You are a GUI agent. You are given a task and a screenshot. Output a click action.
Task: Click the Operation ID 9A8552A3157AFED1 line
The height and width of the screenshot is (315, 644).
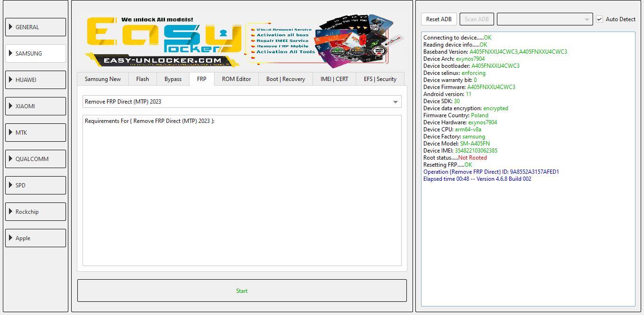click(x=491, y=172)
